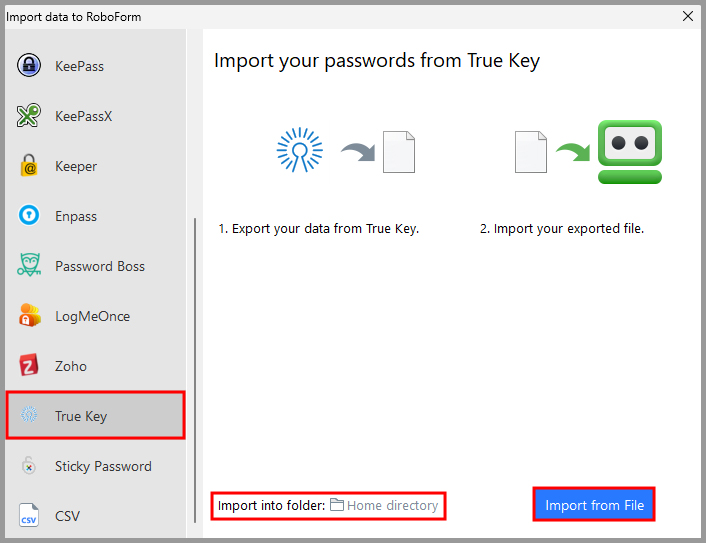Image resolution: width=706 pixels, height=543 pixels.
Task: Click the True Key export illustration
Action: point(300,152)
